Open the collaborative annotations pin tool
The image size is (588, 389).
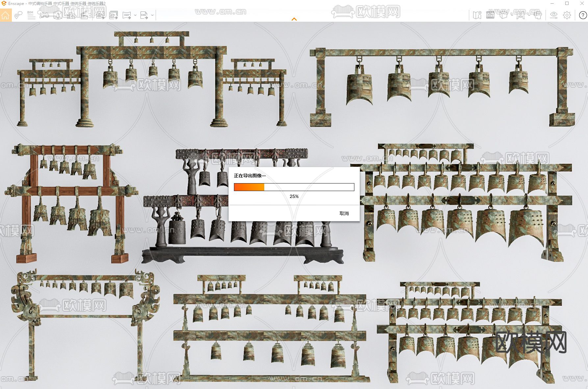(18, 15)
